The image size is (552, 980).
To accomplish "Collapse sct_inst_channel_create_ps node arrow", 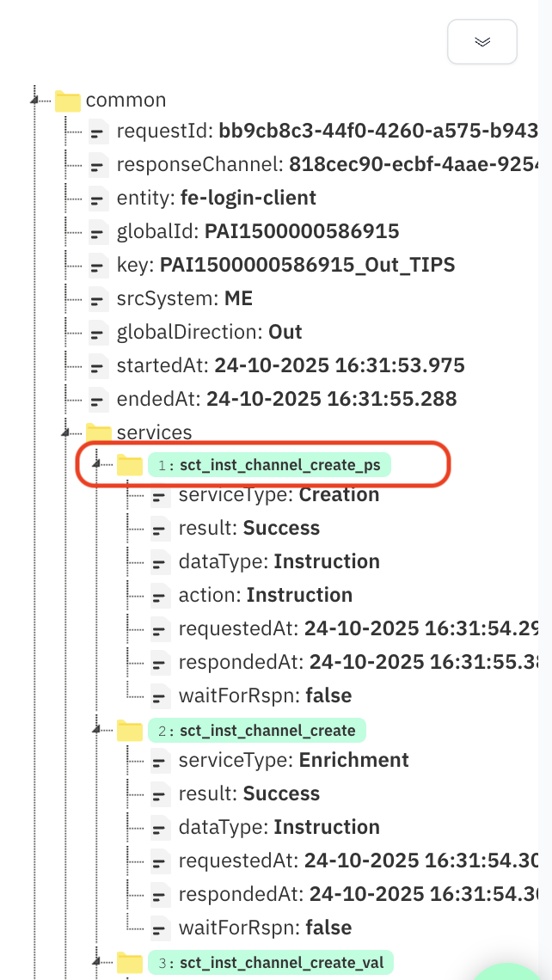I will point(97,465).
